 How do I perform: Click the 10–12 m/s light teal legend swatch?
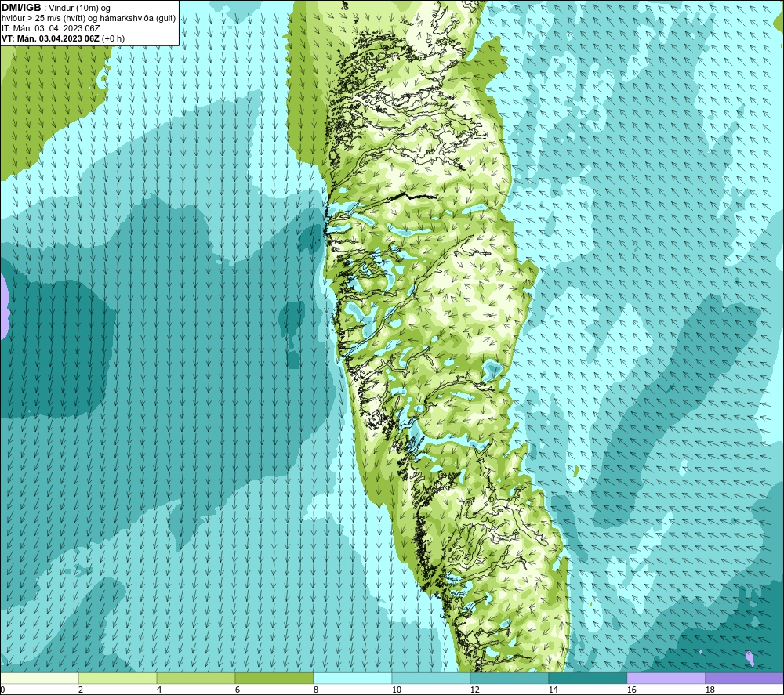coord(431,678)
